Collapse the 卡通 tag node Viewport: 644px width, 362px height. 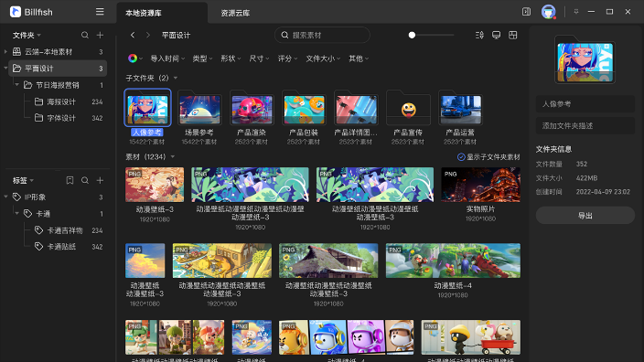[x=16, y=214]
